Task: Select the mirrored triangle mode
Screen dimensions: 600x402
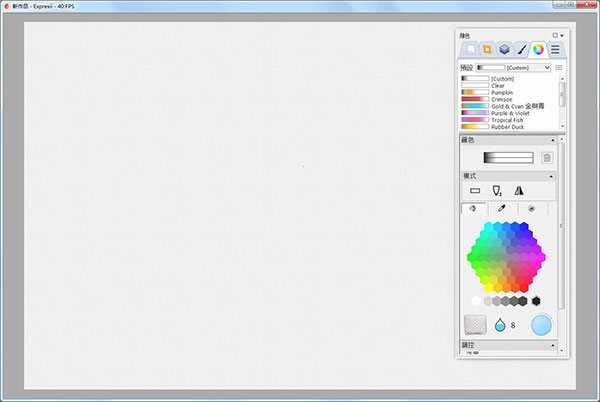Action: [519, 190]
